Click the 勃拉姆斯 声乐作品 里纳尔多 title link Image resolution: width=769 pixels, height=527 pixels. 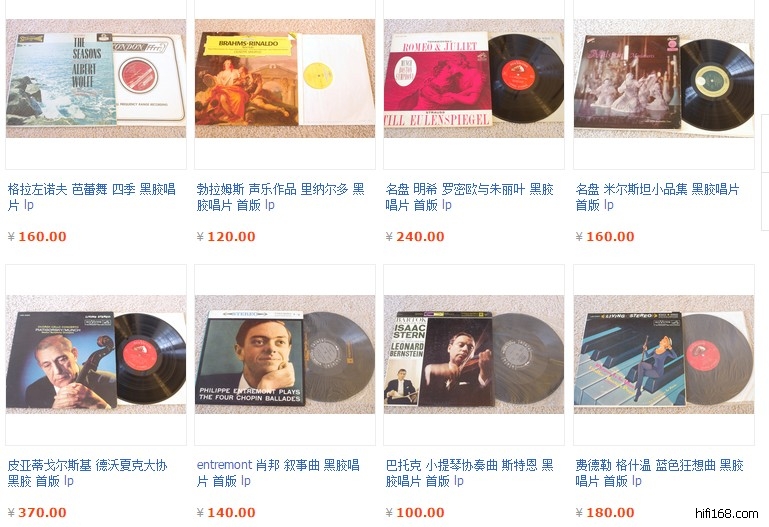coord(281,197)
